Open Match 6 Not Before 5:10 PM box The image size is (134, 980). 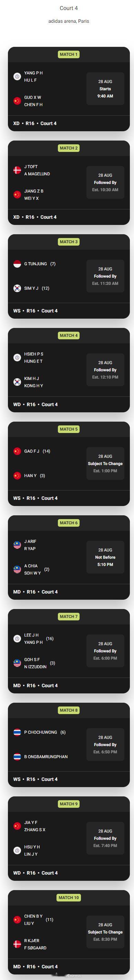[x=105, y=557]
